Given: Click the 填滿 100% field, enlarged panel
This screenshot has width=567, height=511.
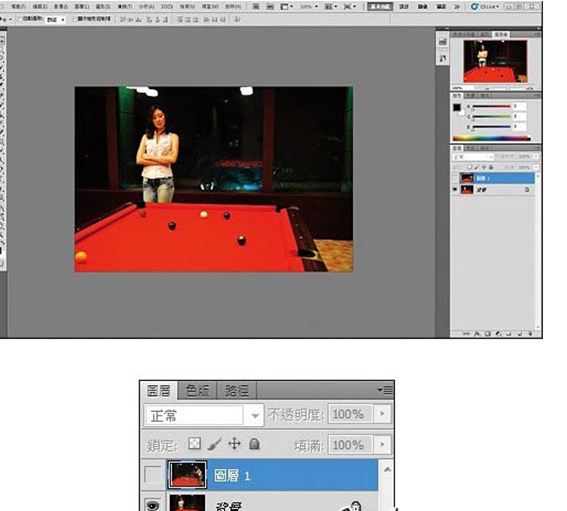Looking at the screenshot, I should click(350, 445).
